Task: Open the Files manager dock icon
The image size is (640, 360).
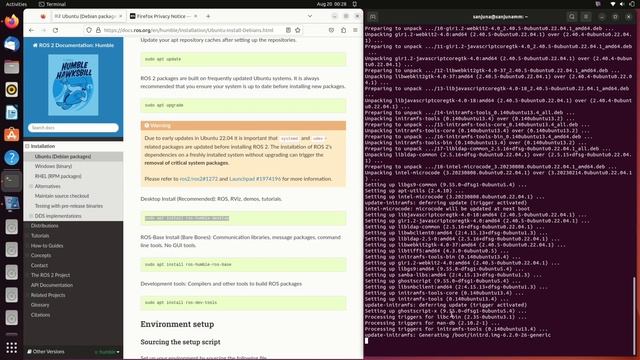Action: (11, 67)
